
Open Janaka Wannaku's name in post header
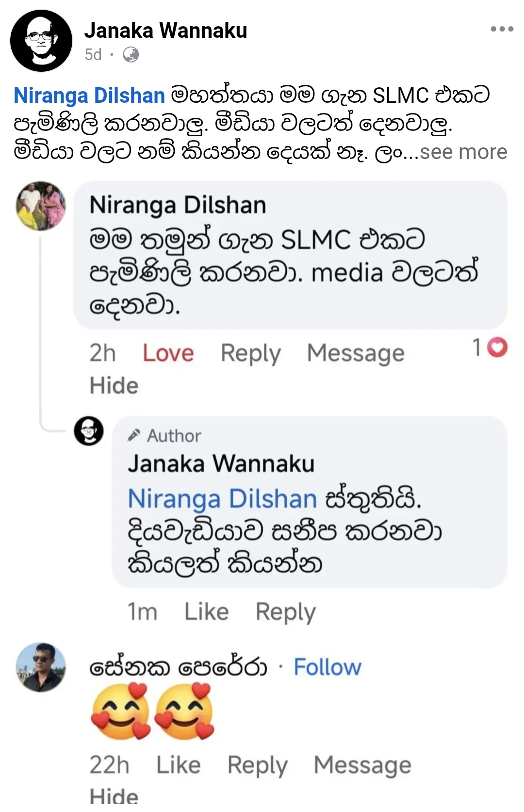(x=166, y=31)
